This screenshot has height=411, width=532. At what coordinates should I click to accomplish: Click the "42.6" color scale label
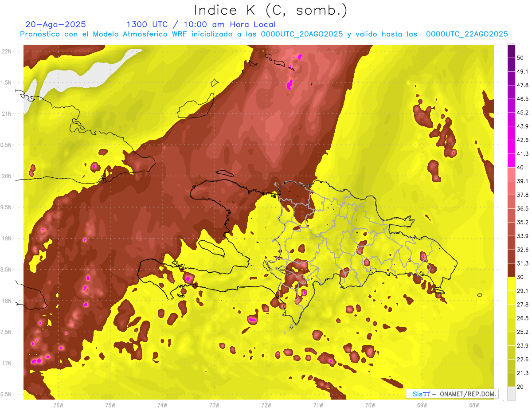pos(522,140)
